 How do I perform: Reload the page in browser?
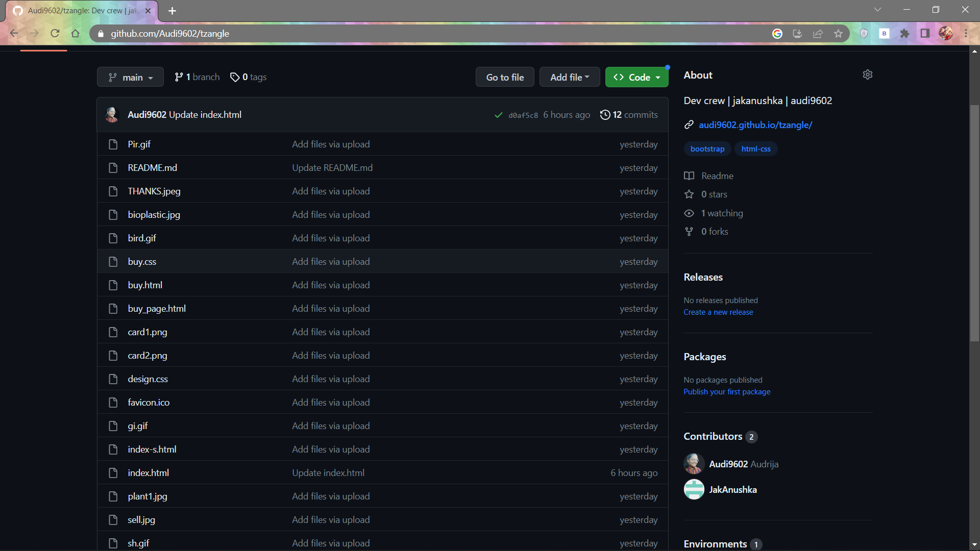point(55,34)
